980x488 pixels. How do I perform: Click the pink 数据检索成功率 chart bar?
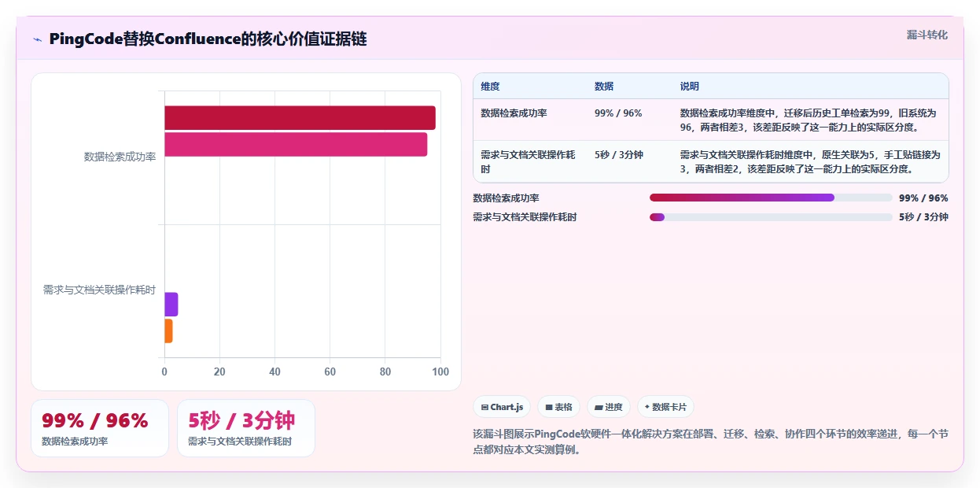(296, 145)
